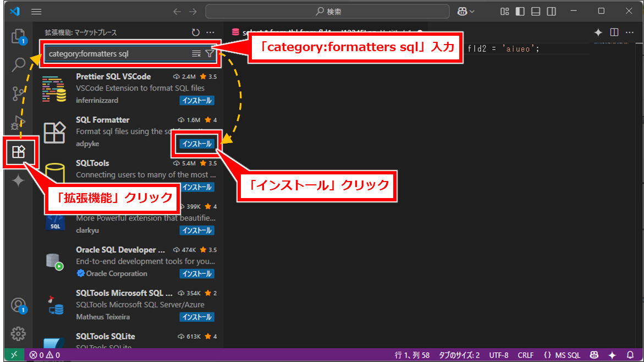
Task: Open the Manage gear in activity bar
Action: [x=18, y=333]
